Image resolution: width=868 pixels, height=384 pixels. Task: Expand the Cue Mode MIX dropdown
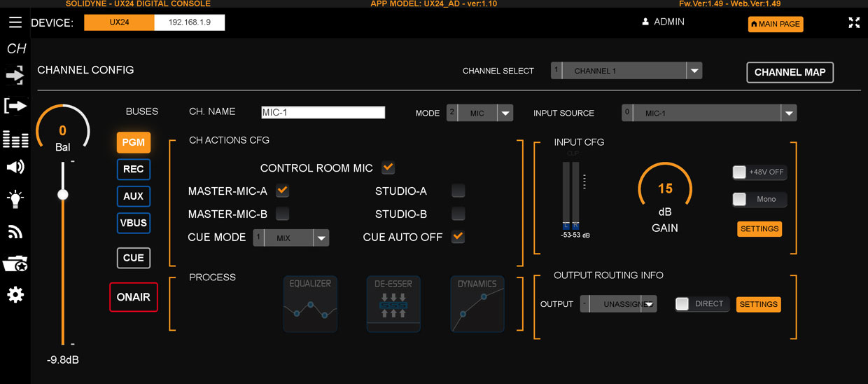[x=321, y=238]
